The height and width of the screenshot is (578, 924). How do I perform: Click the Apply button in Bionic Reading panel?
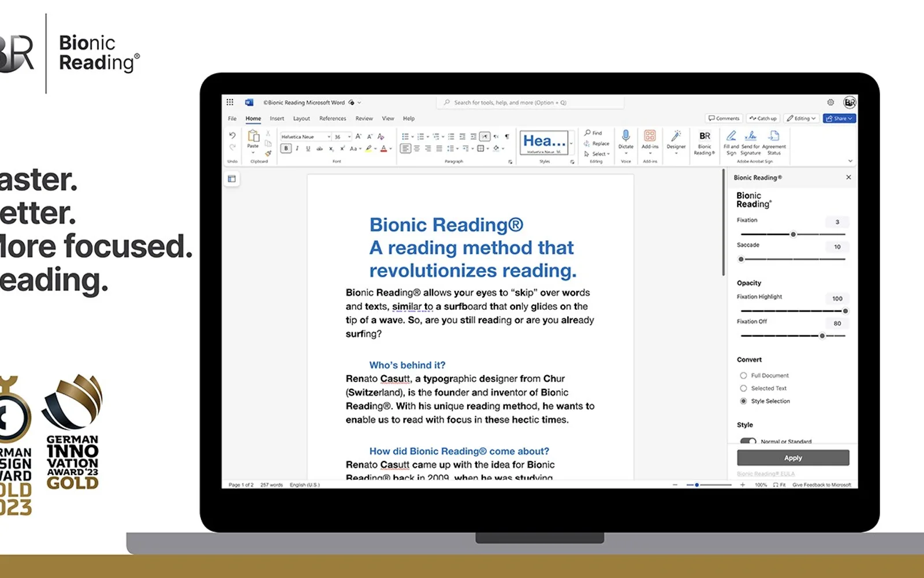pos(793,458)
